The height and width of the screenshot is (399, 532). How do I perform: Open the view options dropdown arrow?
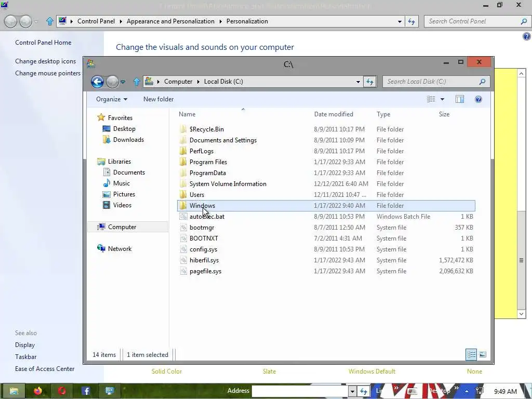pyautogui.click(x=442, y=99)
